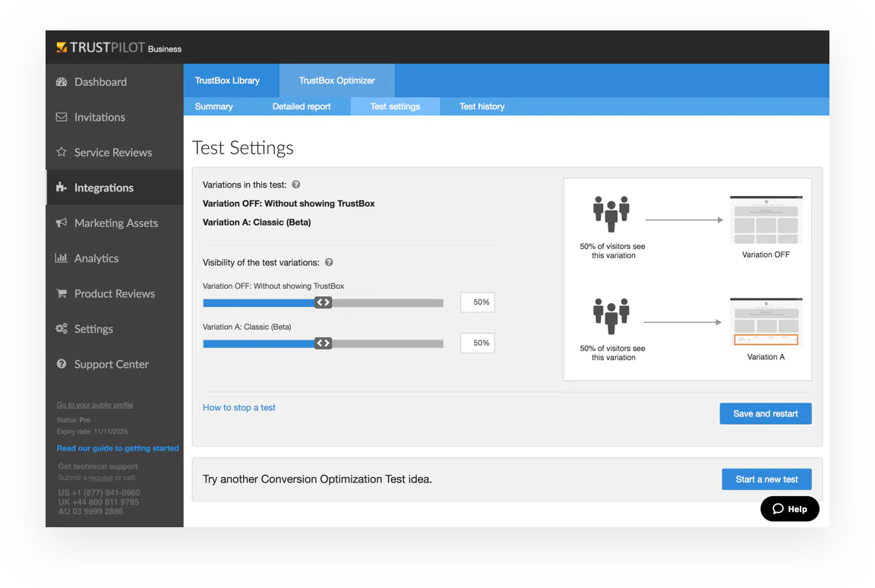Open the Detailed report sub-tab
This screenshot has height=588, width=875.
pyautogui.click(x=302, y=106)
